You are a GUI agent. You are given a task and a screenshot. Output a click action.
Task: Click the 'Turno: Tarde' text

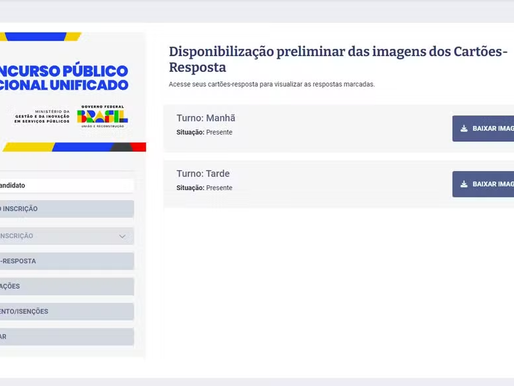(203, 174)
